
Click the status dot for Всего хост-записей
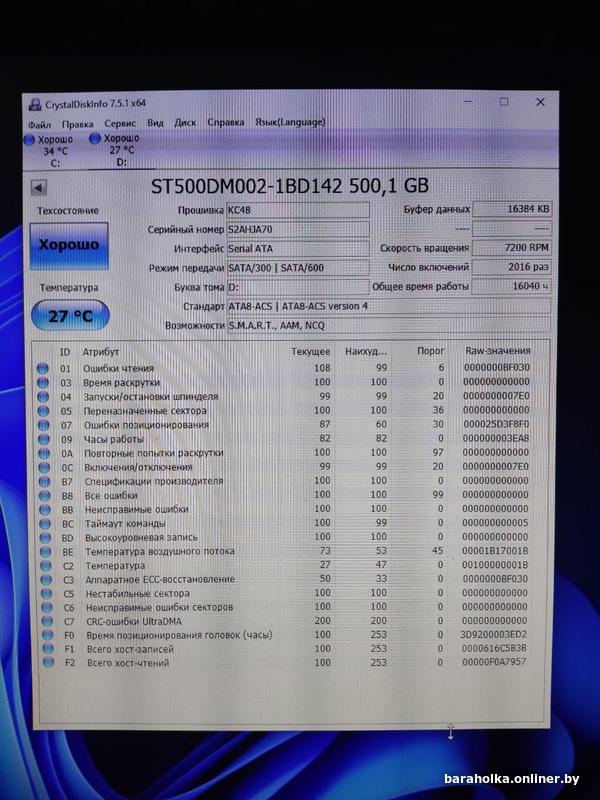(x=48, y=649)
